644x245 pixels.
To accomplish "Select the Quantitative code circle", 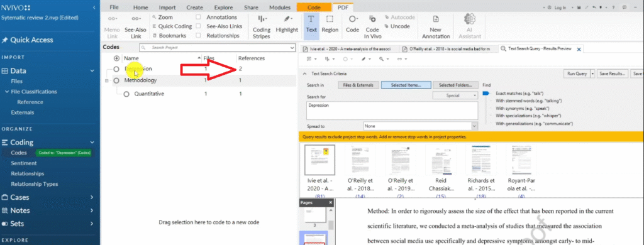I will tap(126, 94).
